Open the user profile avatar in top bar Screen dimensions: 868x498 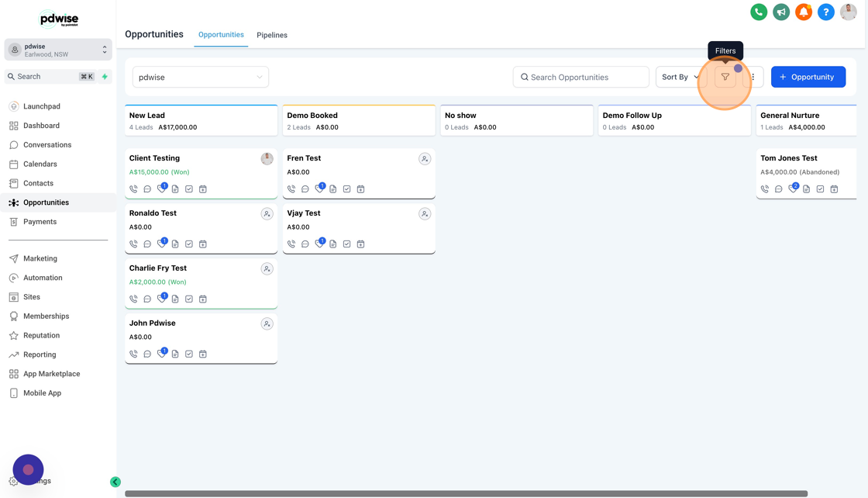pyautogui.click(x=848, y=12)
